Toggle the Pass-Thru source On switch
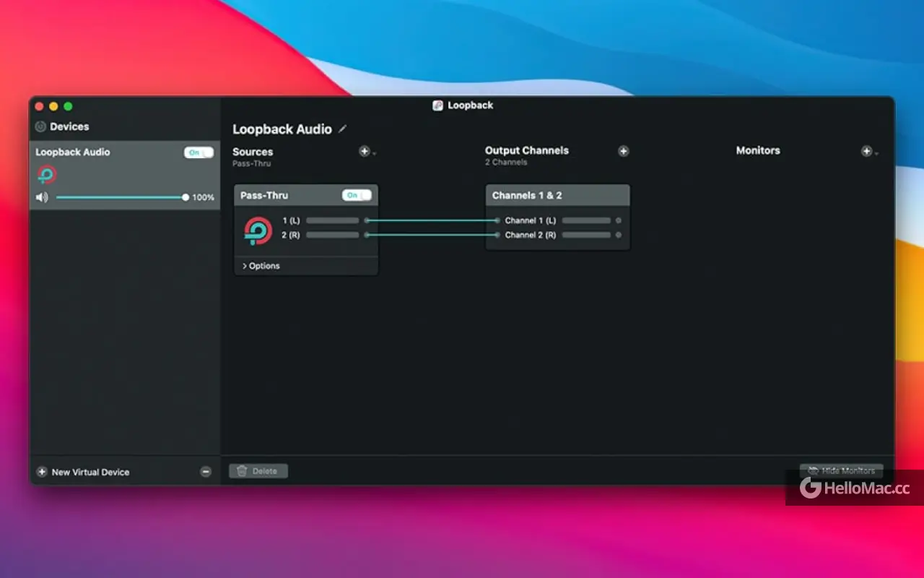Image resolution: width=924 pixels, height=578 pixels. point(357,195)
